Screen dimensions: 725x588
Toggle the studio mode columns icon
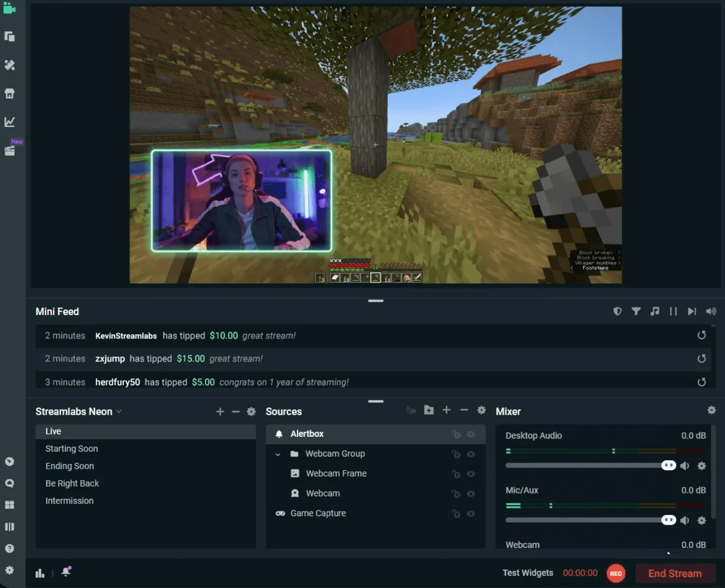tap(9, 526)
